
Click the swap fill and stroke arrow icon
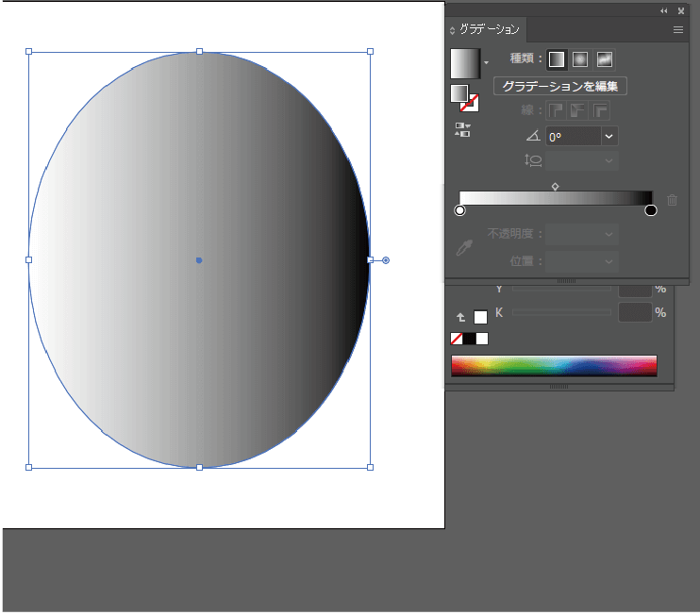click(460, 317)
